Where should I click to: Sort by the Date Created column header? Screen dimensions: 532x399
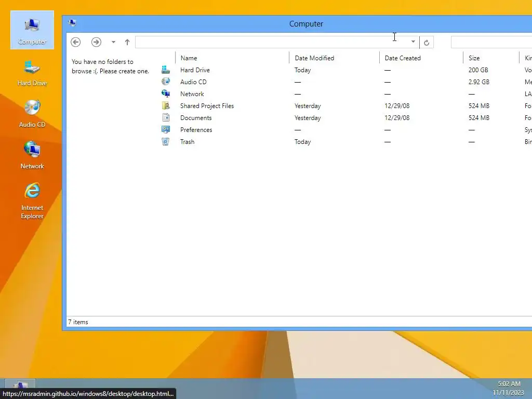[403, 58]
